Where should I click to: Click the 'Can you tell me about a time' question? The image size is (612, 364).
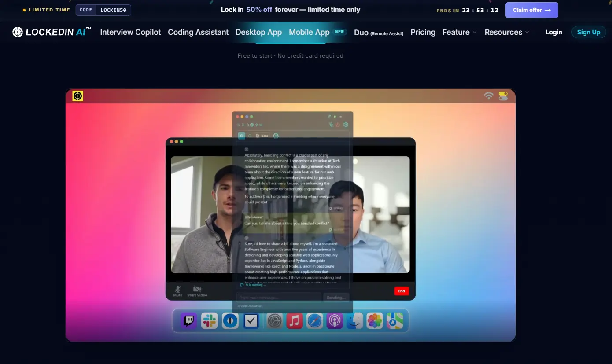(x=287, y=223)
